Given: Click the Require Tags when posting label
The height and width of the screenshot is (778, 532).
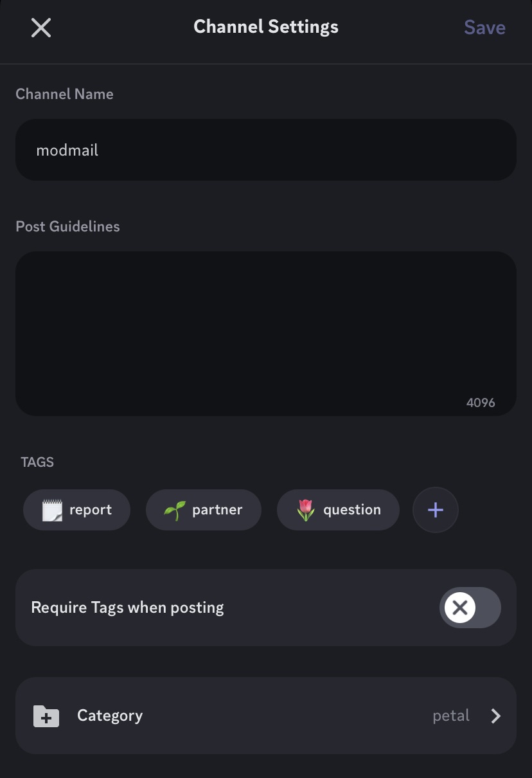Looking at the screenshot, I should tap(127, 608).
